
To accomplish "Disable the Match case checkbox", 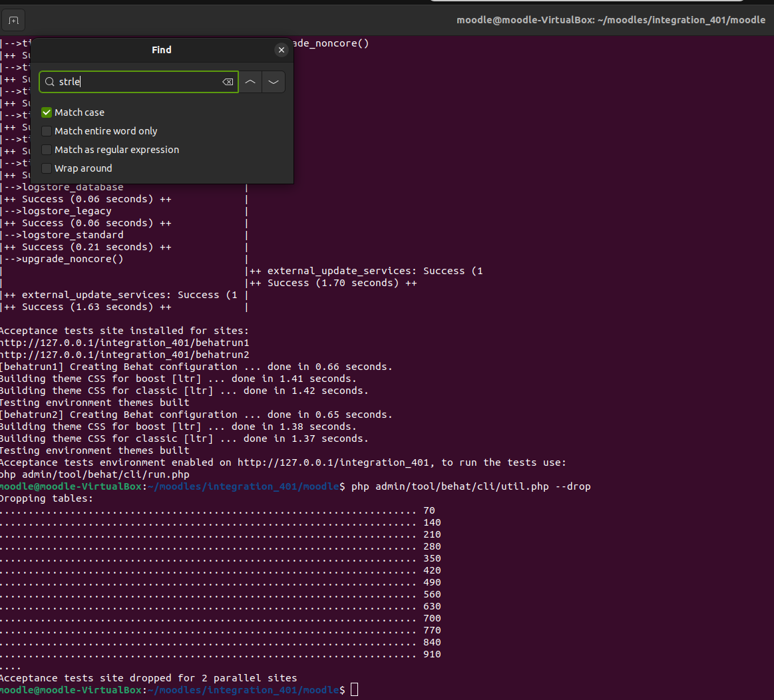I will pyautogui.click(x=47, y=112).
